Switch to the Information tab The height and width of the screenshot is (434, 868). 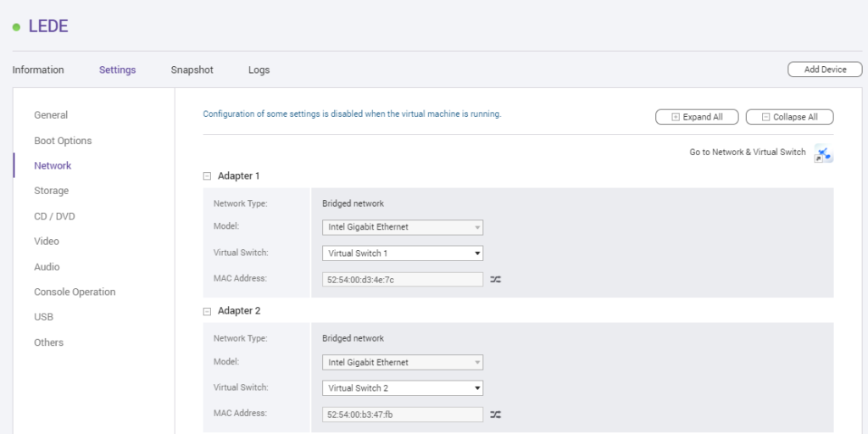coord(38,70)
